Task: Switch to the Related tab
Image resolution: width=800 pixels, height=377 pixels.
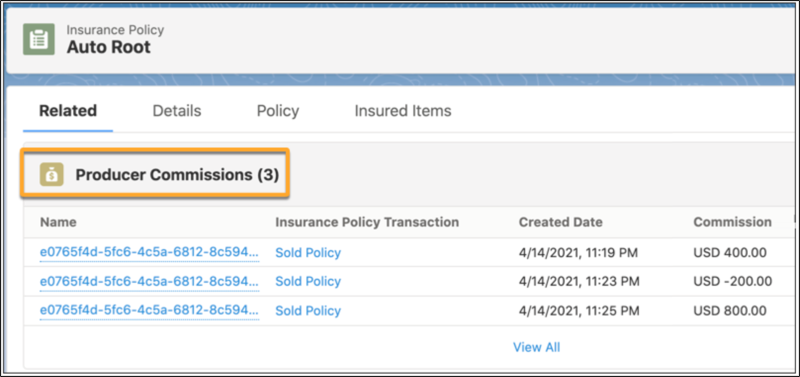Action: click(68, 111)
